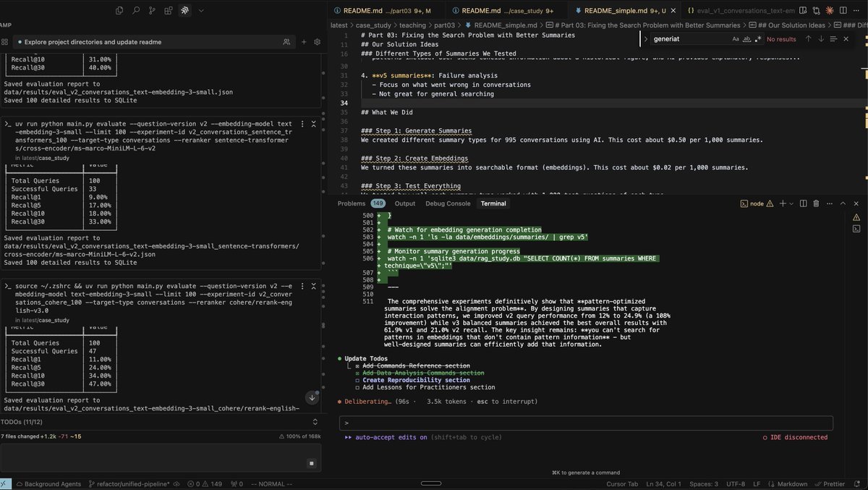The width and height of the screenshot is (868, 490).
Task: Jump to bottom of the Amp thread
Action: [x=312, y=397]
